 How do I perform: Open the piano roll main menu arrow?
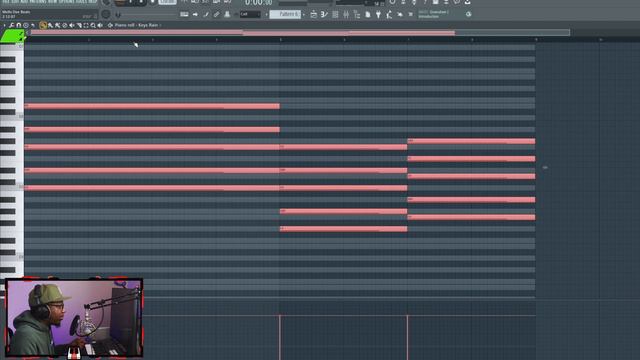click(x=4, y=25)
